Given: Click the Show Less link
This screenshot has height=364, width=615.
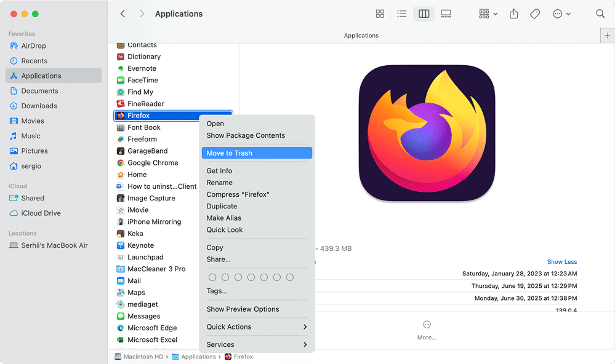Looking at the screenshot, I should point(562,262).
